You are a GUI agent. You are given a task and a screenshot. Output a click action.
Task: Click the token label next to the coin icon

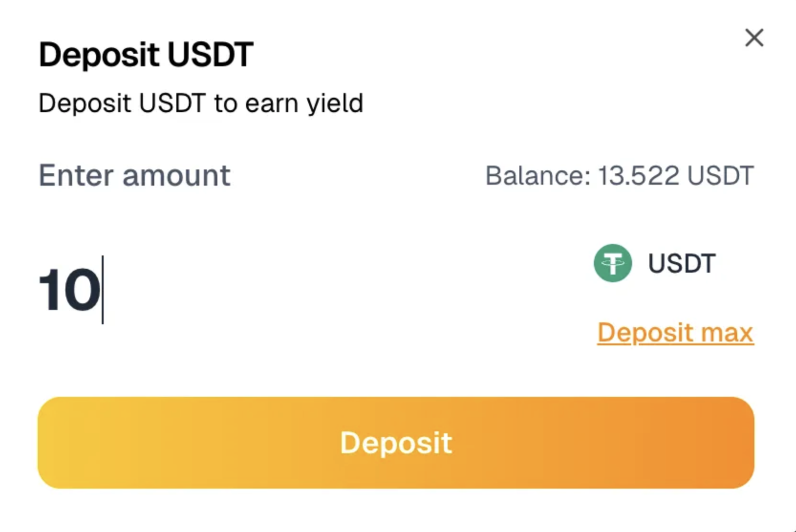click(x=681, y=264)
